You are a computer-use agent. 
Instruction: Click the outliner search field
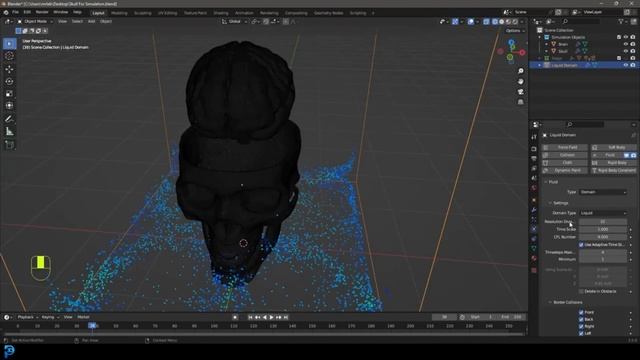pos(582,21)
